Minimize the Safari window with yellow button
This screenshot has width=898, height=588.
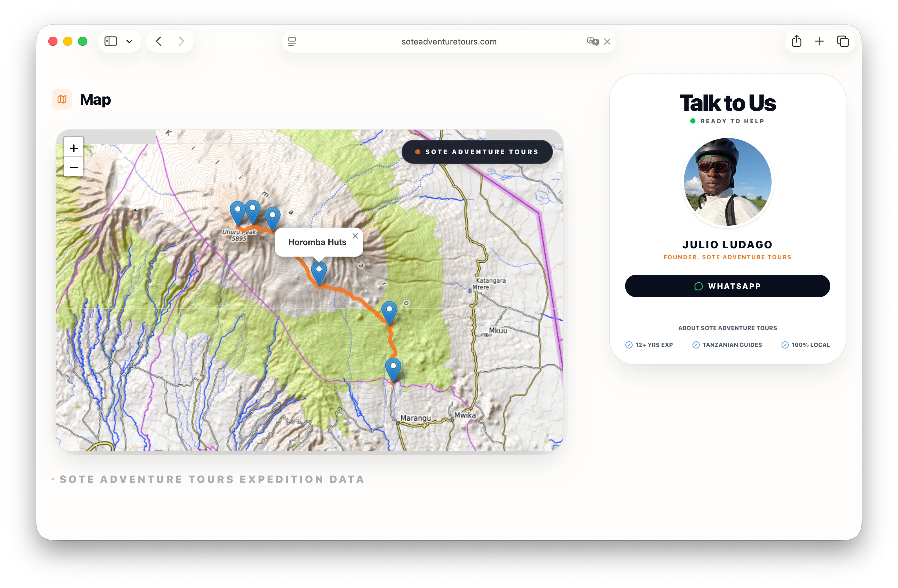[67, 41]
